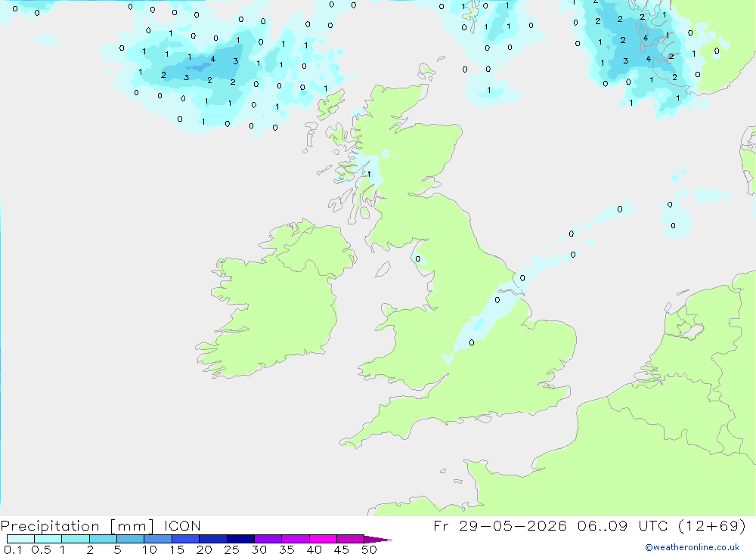This screenshot has width=756, height=554.
Task: Click the legend label "40"
Action: pyautogui.click(x=314, y=549)
